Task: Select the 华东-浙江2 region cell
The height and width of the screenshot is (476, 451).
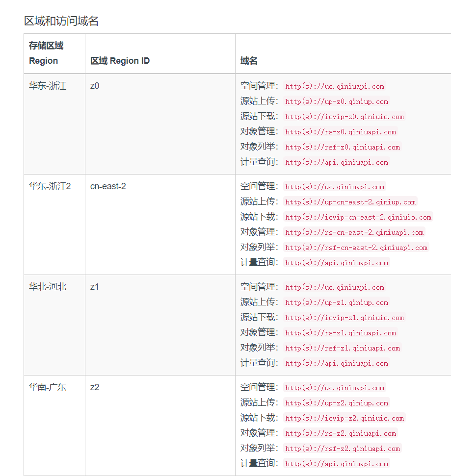Action: coord(50,186)
